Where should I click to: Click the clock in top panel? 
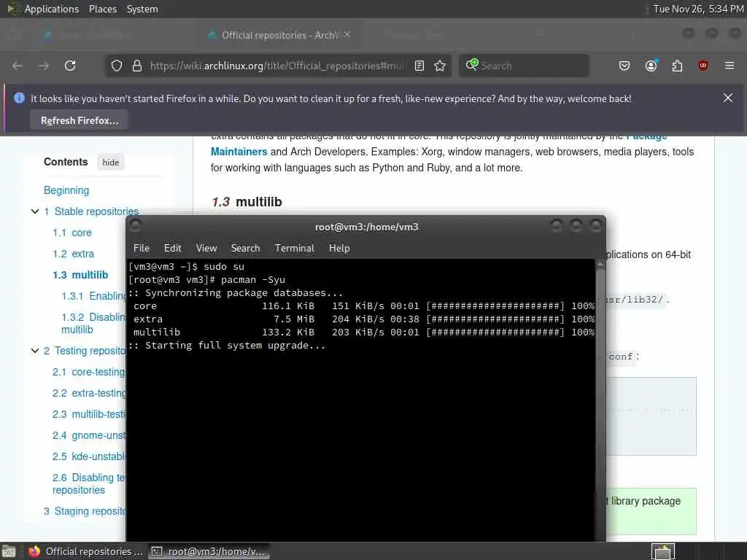(698, 9)
